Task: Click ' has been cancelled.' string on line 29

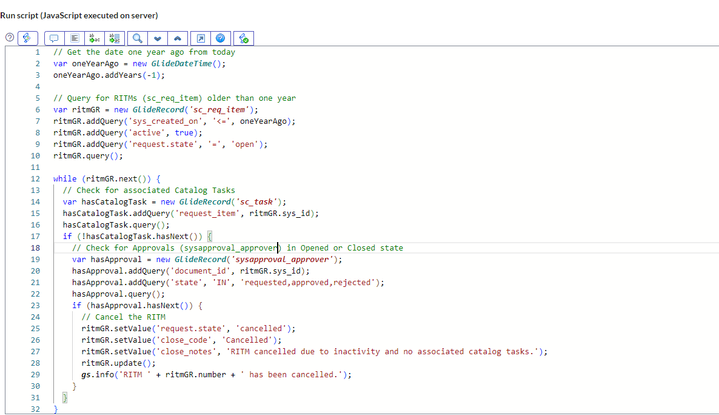Action: pyautogui.click(x=291, y=374)
